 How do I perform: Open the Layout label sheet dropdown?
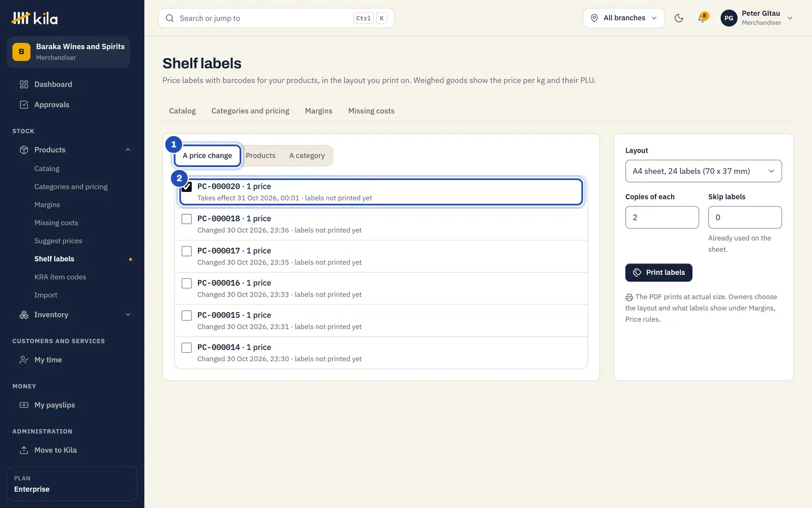point(703,171)
